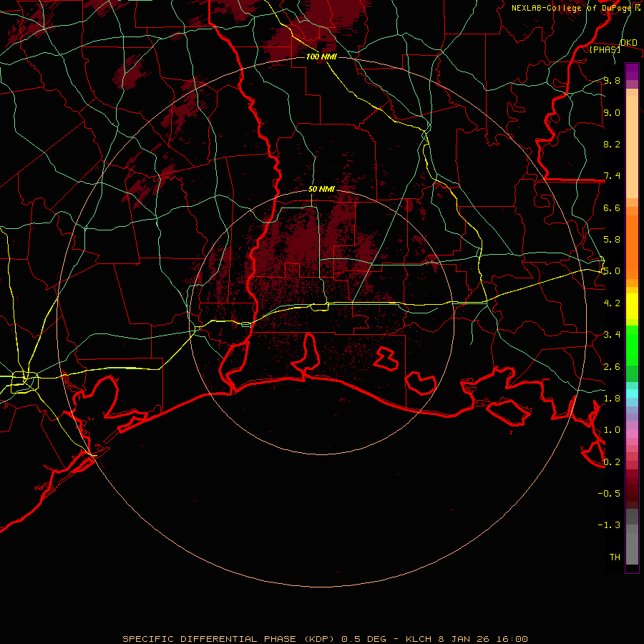Click the TH threshold legend label

tap(615, 557)
